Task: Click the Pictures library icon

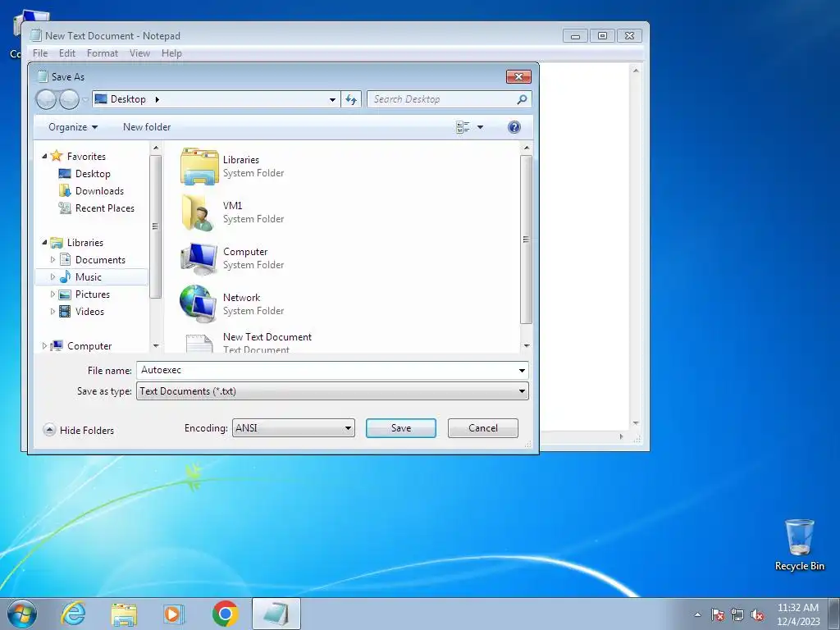Action: (65, 294)
